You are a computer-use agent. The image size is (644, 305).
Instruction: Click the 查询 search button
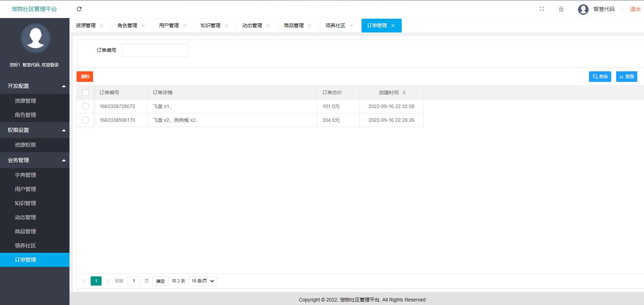click(600, 77)
